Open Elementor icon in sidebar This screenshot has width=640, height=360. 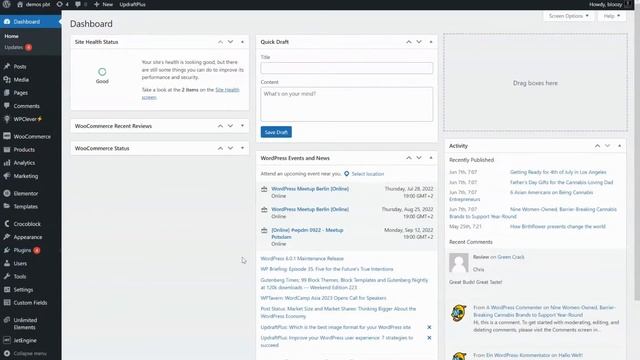point(7,193)
